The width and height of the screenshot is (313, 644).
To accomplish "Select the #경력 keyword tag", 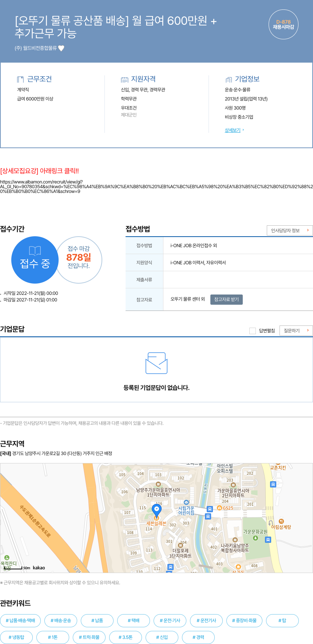I will (x=198, y=637).
